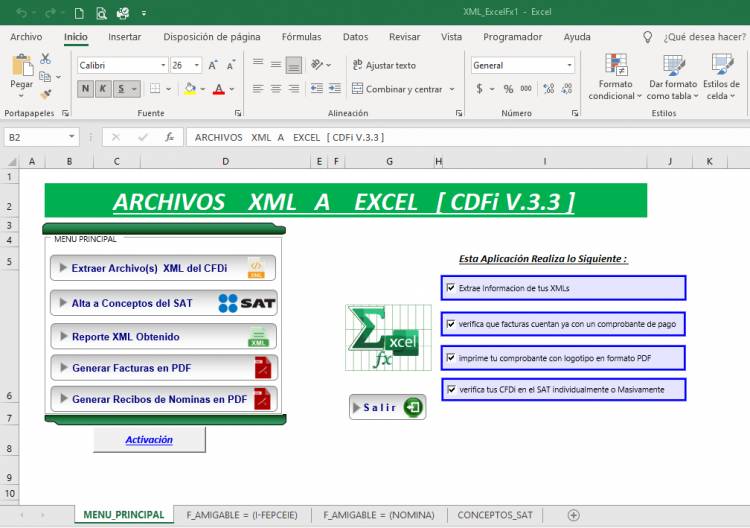Align text to top of cell
This screenshot has width=750, height=528.
[258, 64]
